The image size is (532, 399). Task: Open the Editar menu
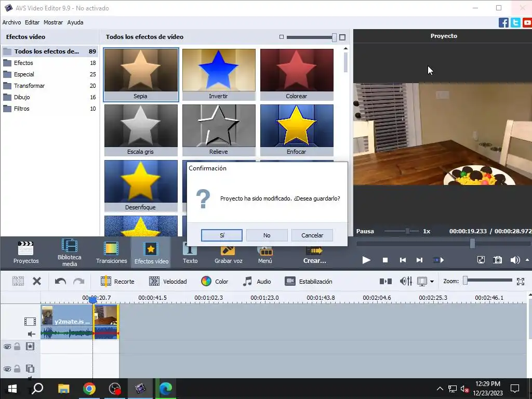[x=32, y=22]
